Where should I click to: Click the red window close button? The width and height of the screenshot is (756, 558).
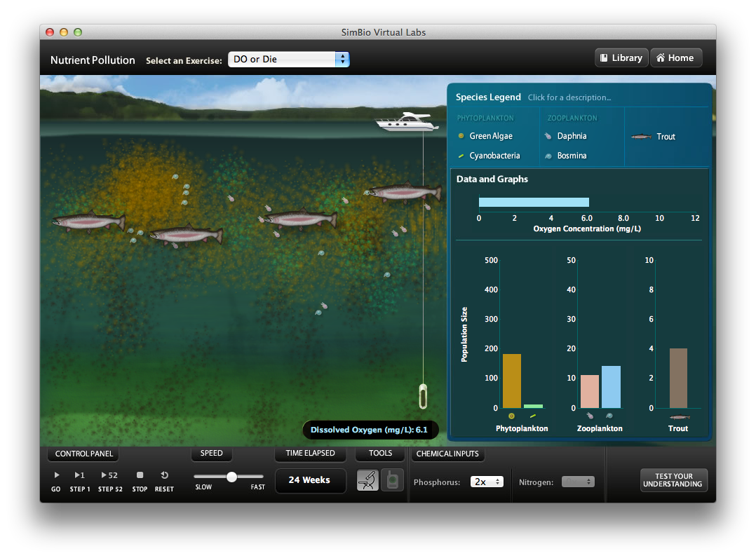(50, 32)
